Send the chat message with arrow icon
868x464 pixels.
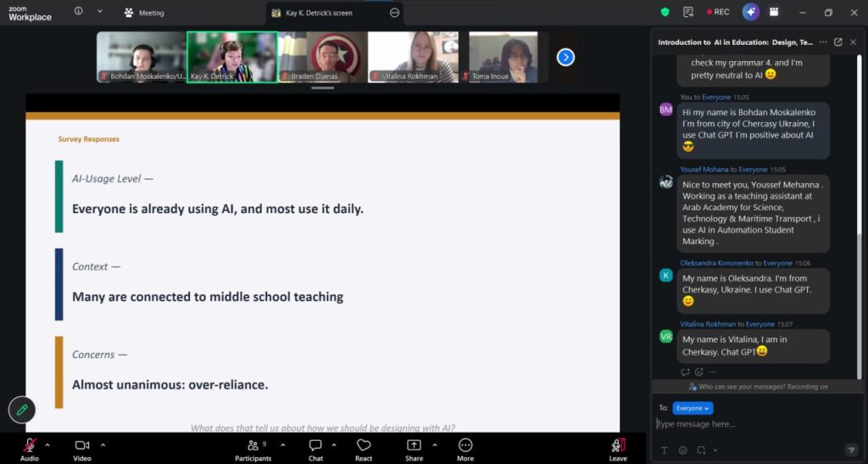(851, 450)
